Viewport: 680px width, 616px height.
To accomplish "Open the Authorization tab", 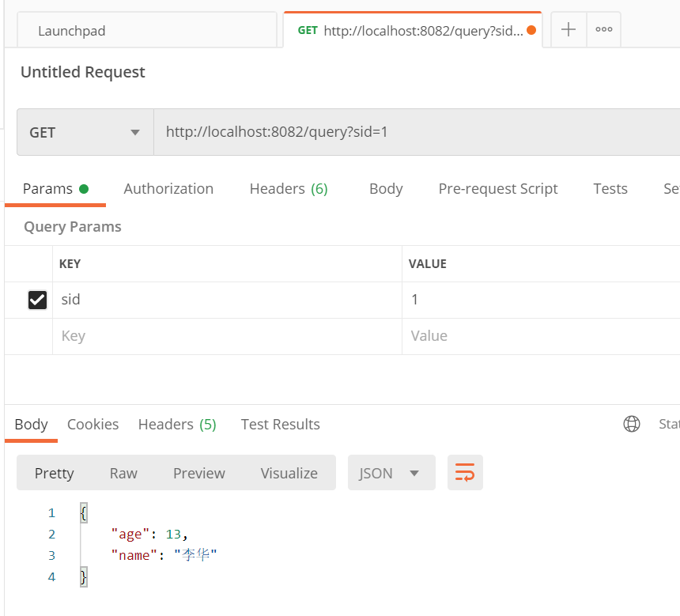I will coord(168,188).
